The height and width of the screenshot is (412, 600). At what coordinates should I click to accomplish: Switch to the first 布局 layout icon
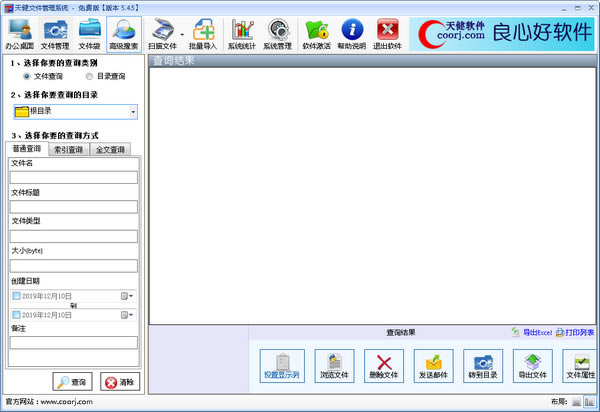(576, 402)
